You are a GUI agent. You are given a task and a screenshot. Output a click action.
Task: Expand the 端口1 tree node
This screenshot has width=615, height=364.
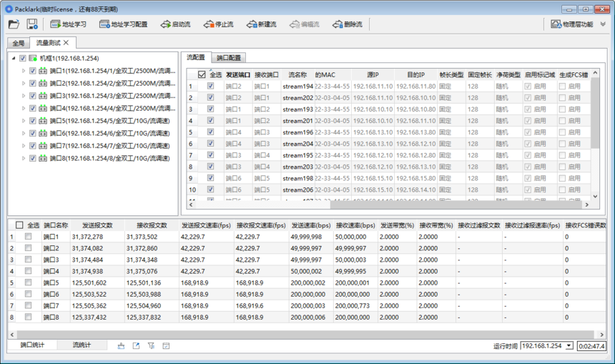pyautogui.click(x=24, y=71)
